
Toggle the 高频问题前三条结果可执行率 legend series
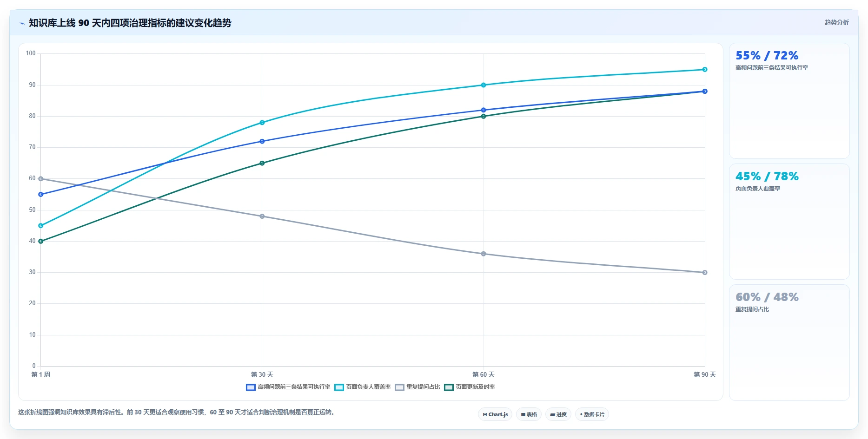click(288, 387)
